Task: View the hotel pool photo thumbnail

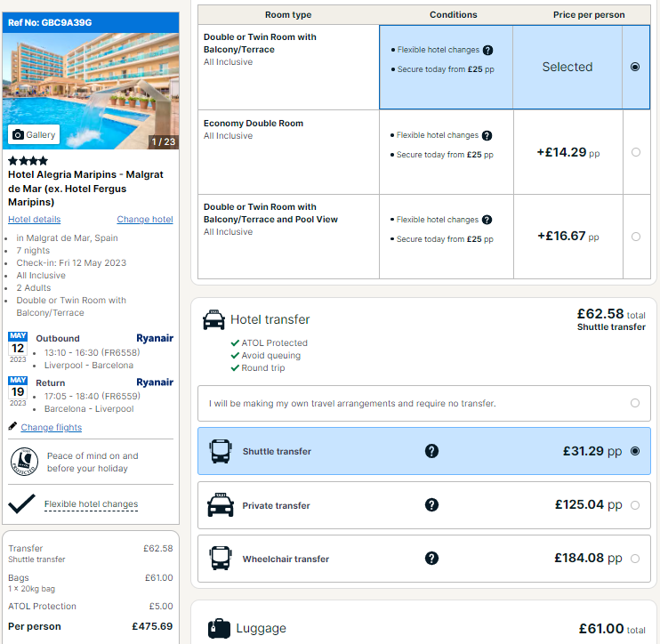Action: [91, 91]
